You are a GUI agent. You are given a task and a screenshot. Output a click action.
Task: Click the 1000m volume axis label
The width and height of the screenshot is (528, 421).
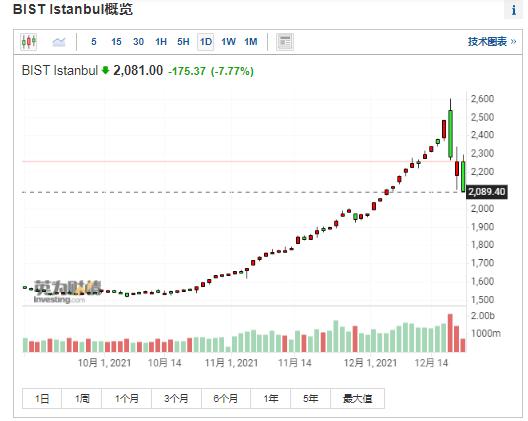486,333
